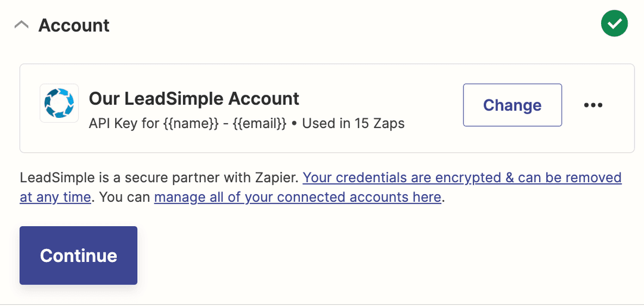
Task: Collapse the Account section chevron
Action: [21, 25]
